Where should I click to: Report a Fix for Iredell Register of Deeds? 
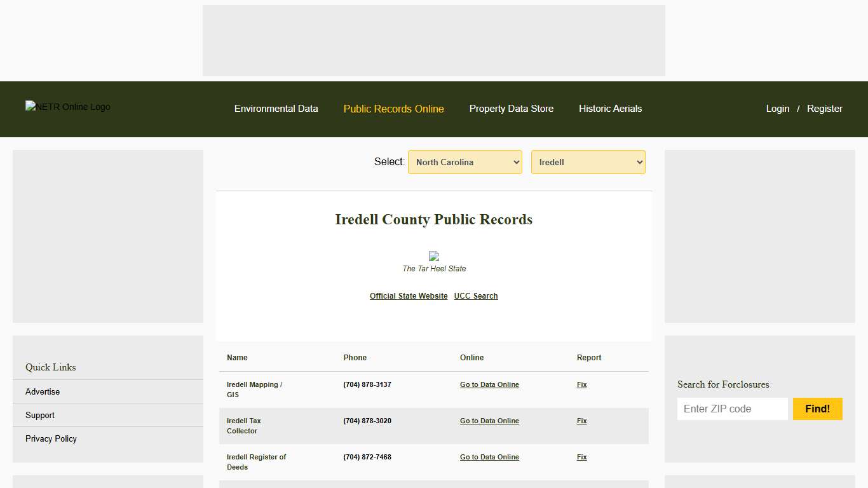pyautogui.click(x=581, y=457)
